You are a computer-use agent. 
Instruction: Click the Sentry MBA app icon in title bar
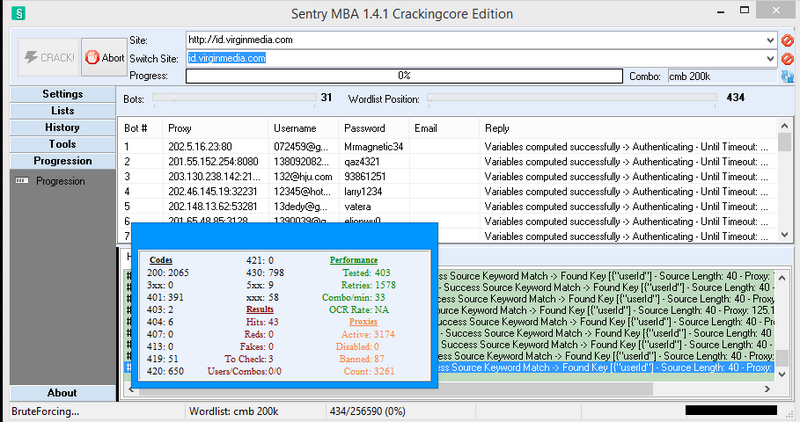[x=18, y=13]
